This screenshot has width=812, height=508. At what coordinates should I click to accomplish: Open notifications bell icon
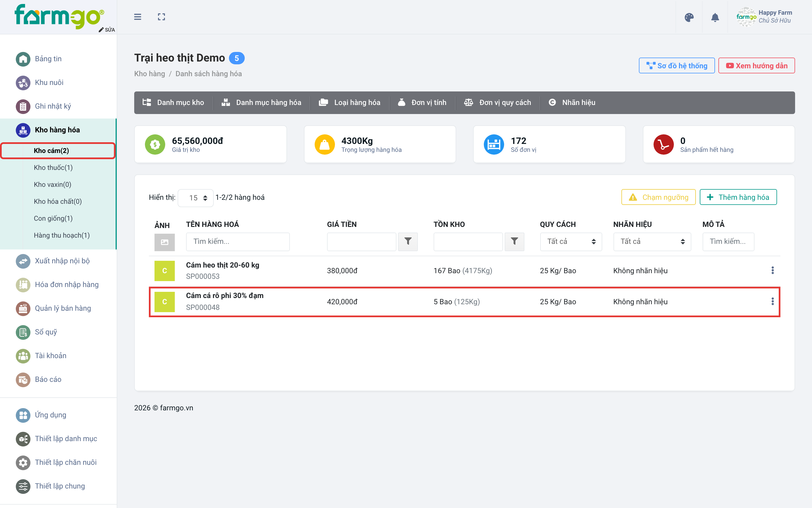point(715,17)
